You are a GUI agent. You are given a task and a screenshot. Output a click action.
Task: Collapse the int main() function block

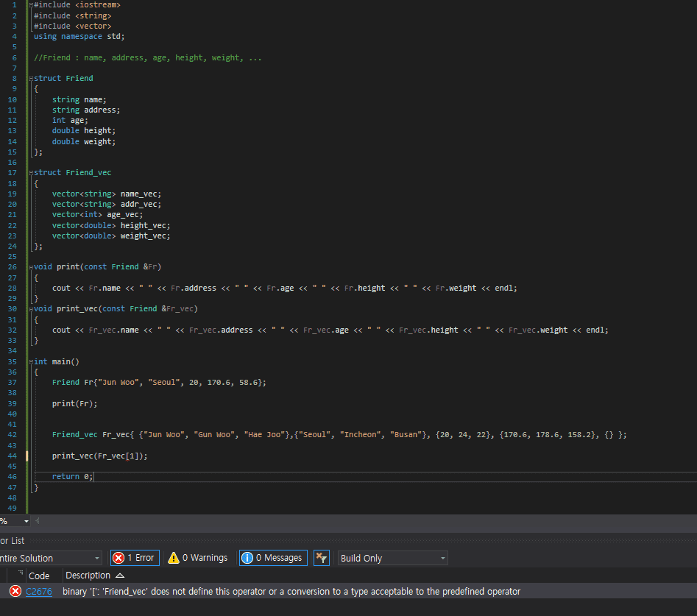31,362
